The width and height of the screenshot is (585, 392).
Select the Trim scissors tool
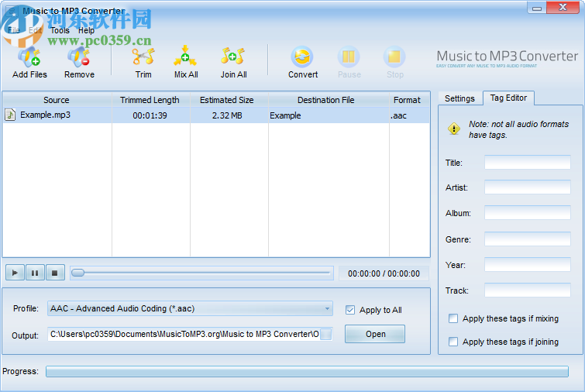(143, 57)
